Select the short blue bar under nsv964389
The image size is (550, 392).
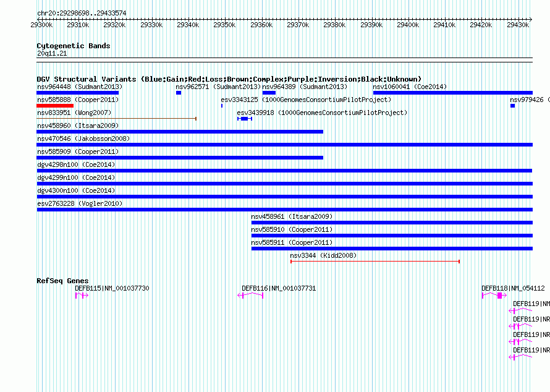[x=269, y=93]
